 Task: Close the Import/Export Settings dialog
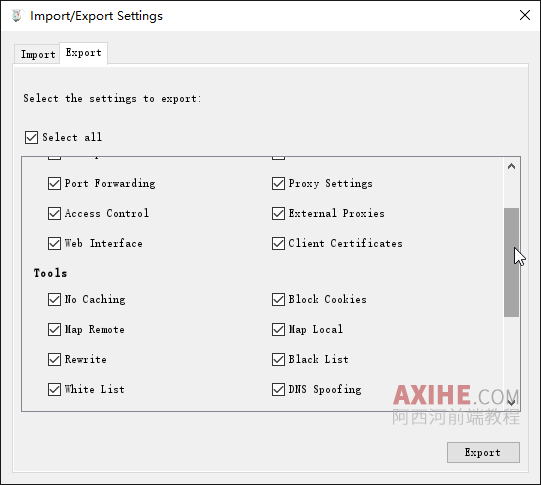[525, 15]
